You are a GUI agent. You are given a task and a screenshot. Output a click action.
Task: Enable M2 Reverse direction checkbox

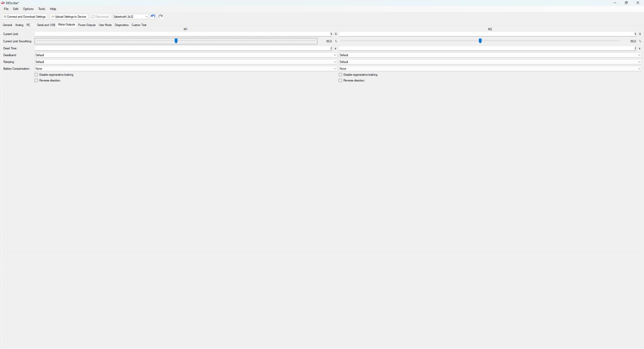pos(341,80)
